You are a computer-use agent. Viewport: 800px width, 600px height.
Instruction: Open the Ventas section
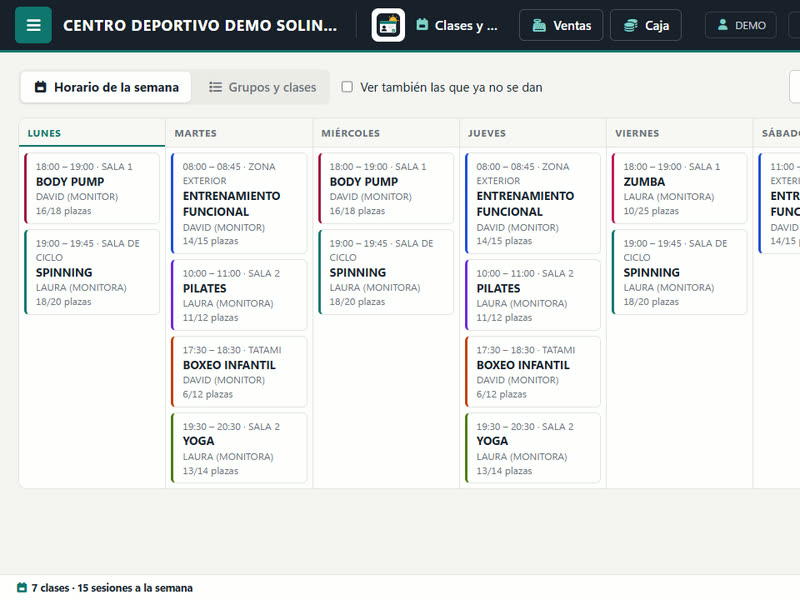click(561, 25)
